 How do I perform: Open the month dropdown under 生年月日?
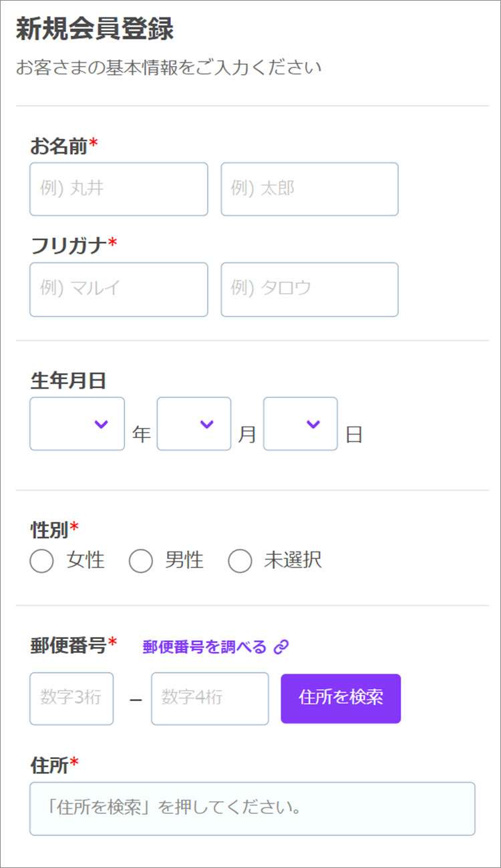(x=194, y=424)
